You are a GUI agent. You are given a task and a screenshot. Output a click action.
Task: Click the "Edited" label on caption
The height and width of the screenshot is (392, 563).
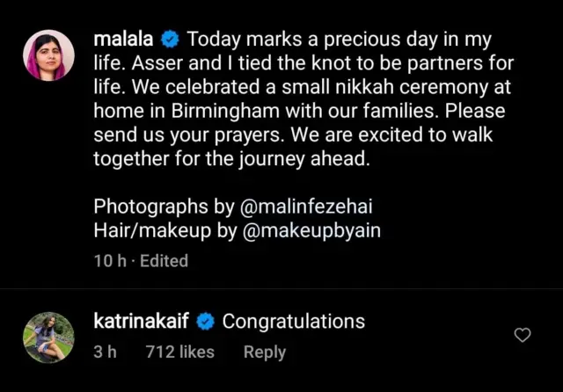pos(163,260)
